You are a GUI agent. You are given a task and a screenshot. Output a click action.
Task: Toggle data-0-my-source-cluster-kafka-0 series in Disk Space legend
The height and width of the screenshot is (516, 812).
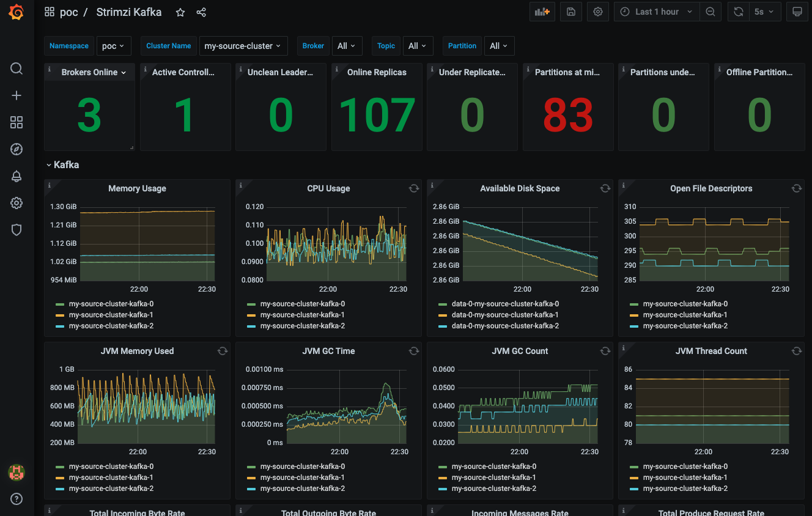point(505,304)
